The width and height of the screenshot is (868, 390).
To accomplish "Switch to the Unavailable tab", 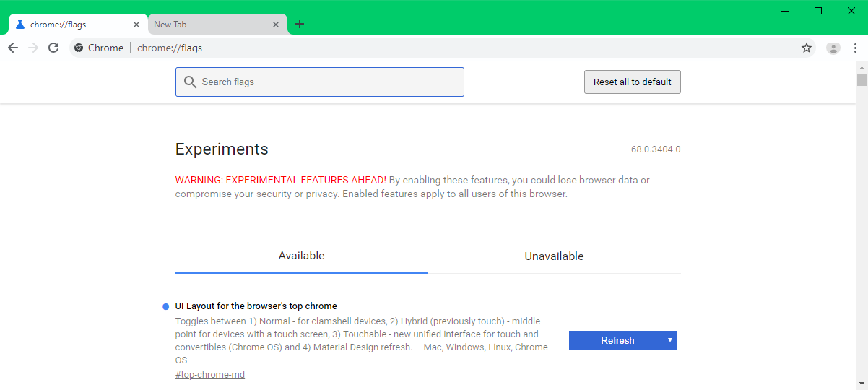I will pyautogui.click(x=554, y=256).
